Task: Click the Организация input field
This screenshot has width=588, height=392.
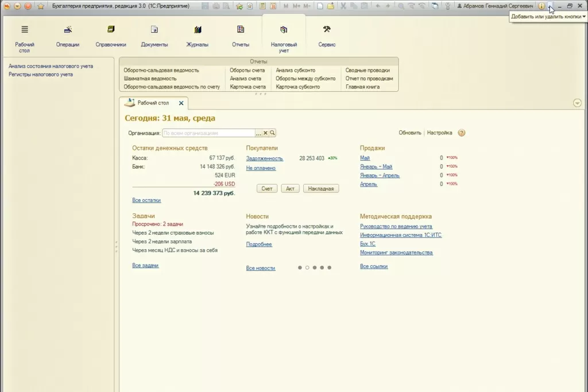Action: click(208, 133)
